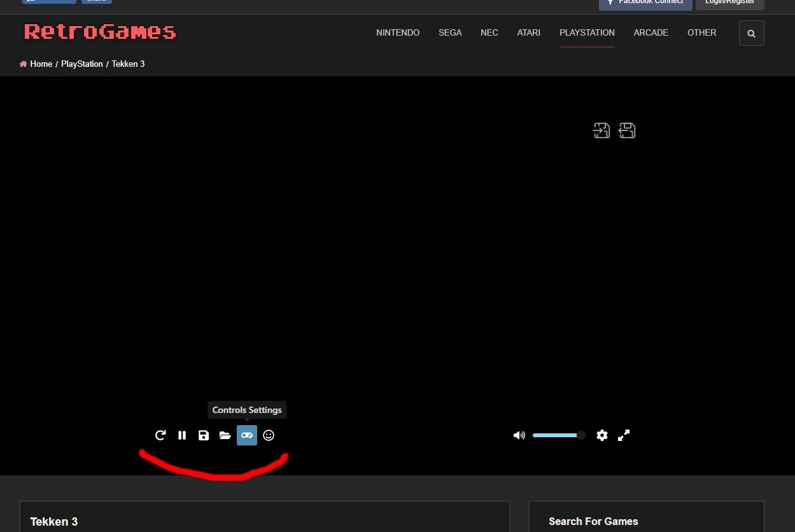Open the NINTENDO menu

(x=398, y=32)
